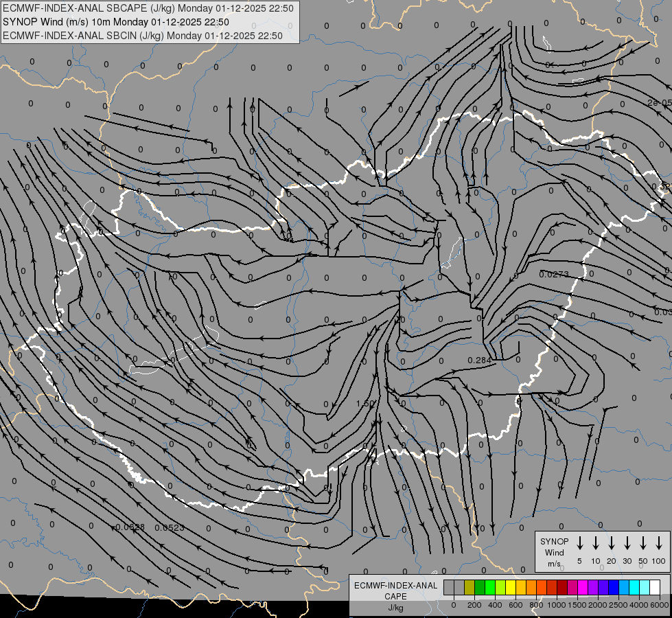Click the 100 speed label in wind legend
Screen dimensions: 672x618
coord(659,561)
